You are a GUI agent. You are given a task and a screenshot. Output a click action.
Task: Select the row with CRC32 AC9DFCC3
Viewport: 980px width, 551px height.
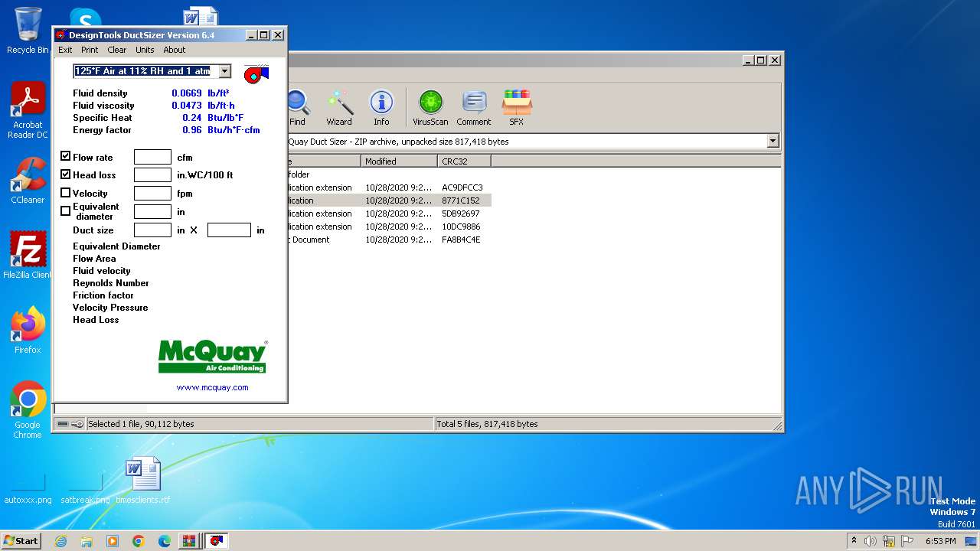[x=390, y=187]
